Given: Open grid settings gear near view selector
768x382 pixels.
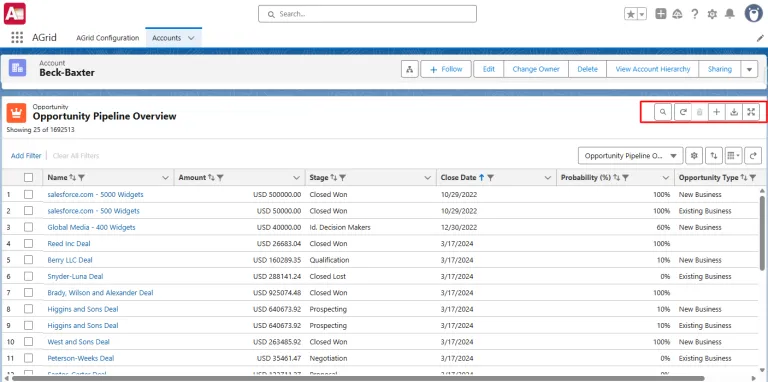Looking at the screenshot, I should [694, 156].
